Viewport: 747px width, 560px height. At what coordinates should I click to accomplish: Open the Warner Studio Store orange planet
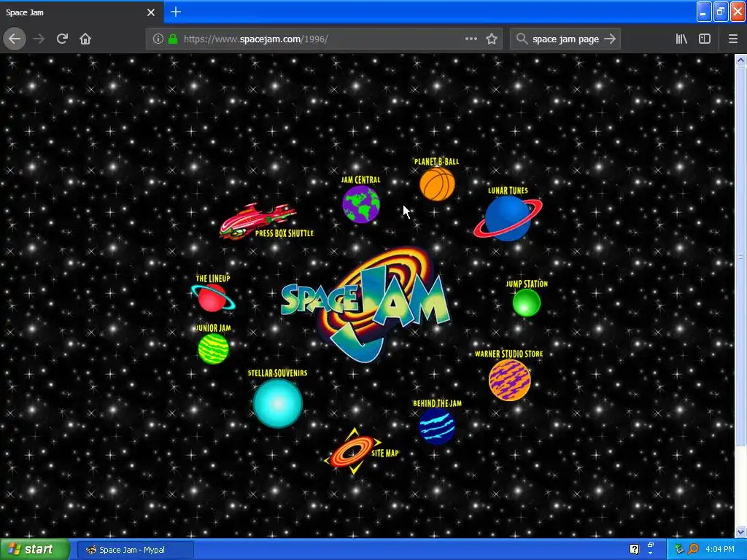509,379
